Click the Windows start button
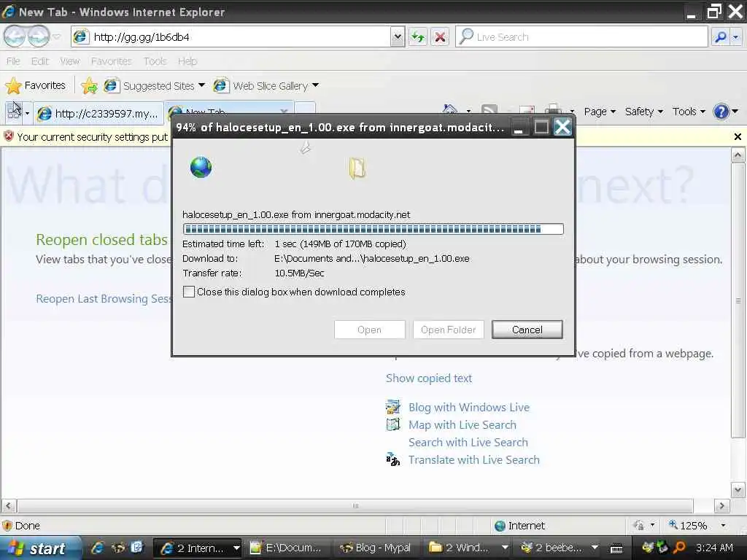 pyautogui.click(x=41, y=548)
